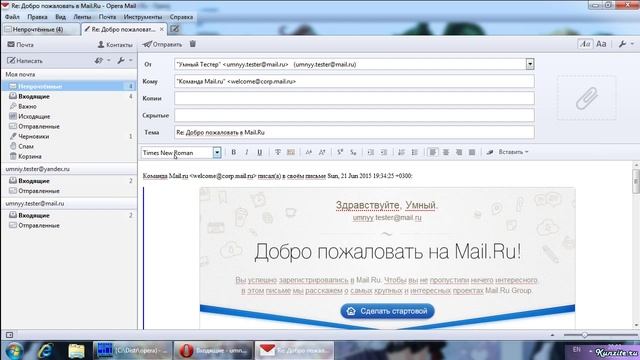Insert a numbered list
This screenshot has width=640, height=360.
tap(401, 152)
